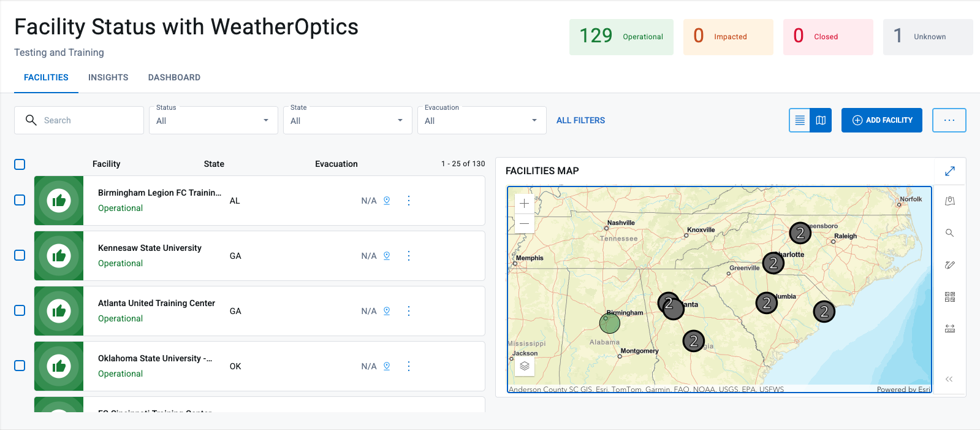980x430 pixels.
Task: Click Birmingham Legion thumbs-up status icon
Action: click(x=59, y=201)
